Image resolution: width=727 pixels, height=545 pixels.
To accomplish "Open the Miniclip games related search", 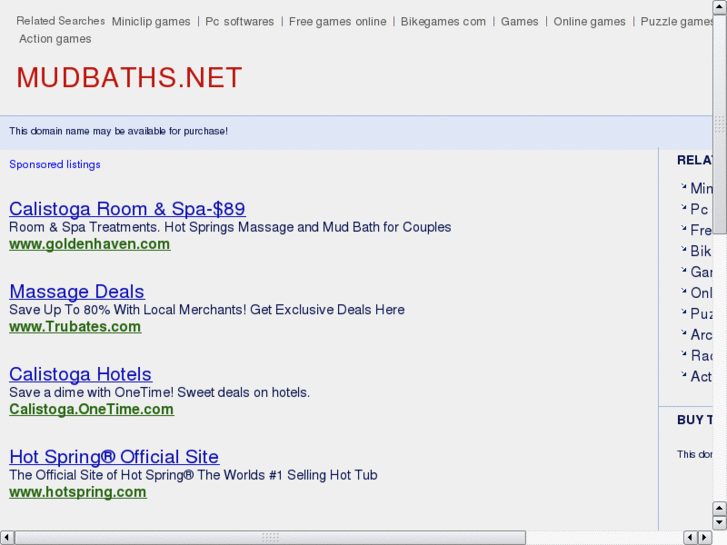I will (151, 22).
